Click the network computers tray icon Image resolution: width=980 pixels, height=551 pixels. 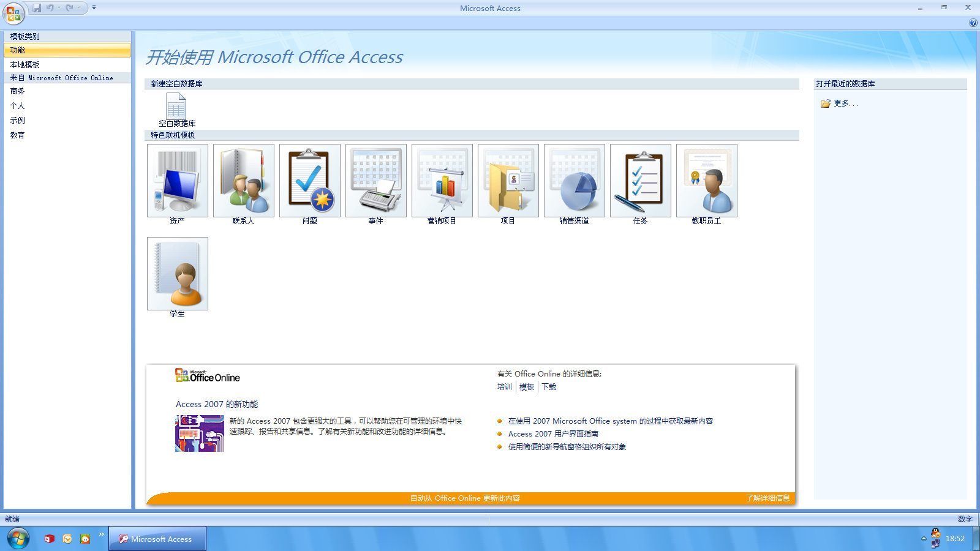pyautogui.click(x=935, y=544)
